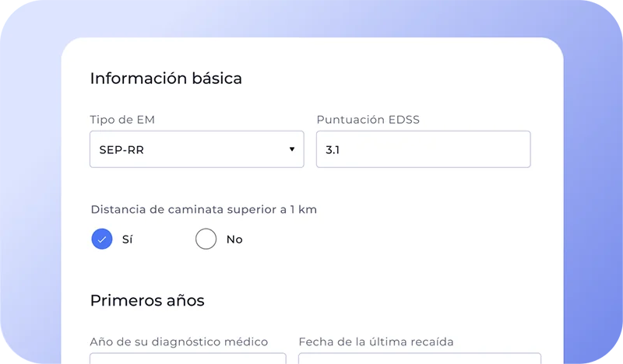The width and height of the screenshot is (623, 364).
Task: Click the Fecha de la última recaída field
Action: coord(420,358)
